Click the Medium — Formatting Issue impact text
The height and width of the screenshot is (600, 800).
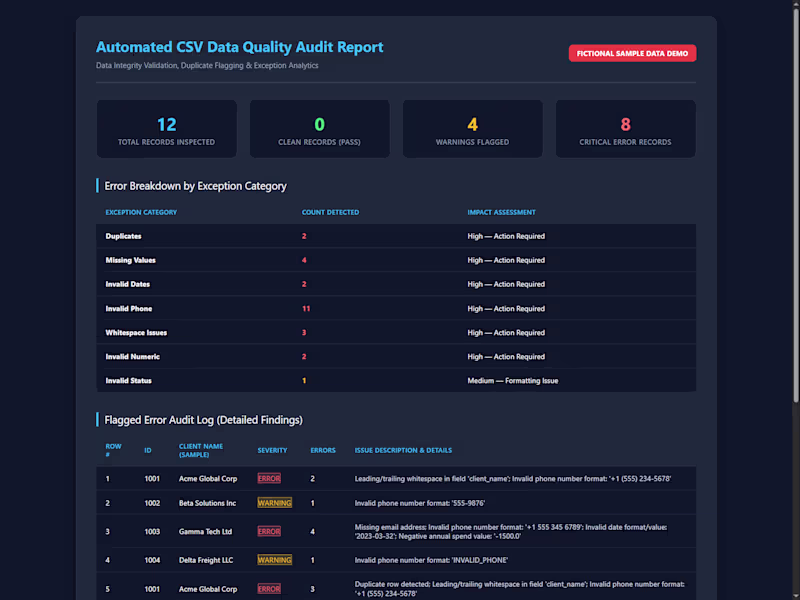(x=513, y=381)
